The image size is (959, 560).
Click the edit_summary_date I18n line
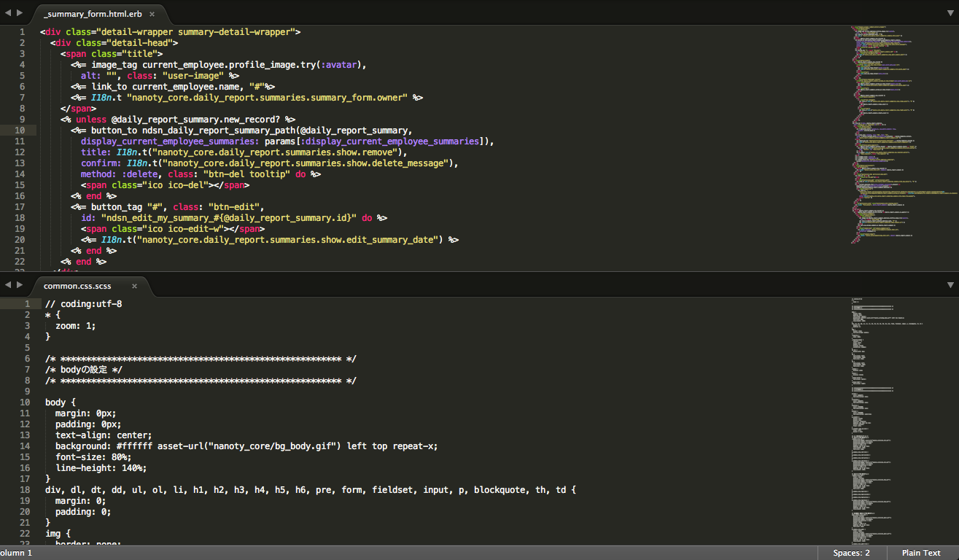pyautogui.click(x=270, y=240)
